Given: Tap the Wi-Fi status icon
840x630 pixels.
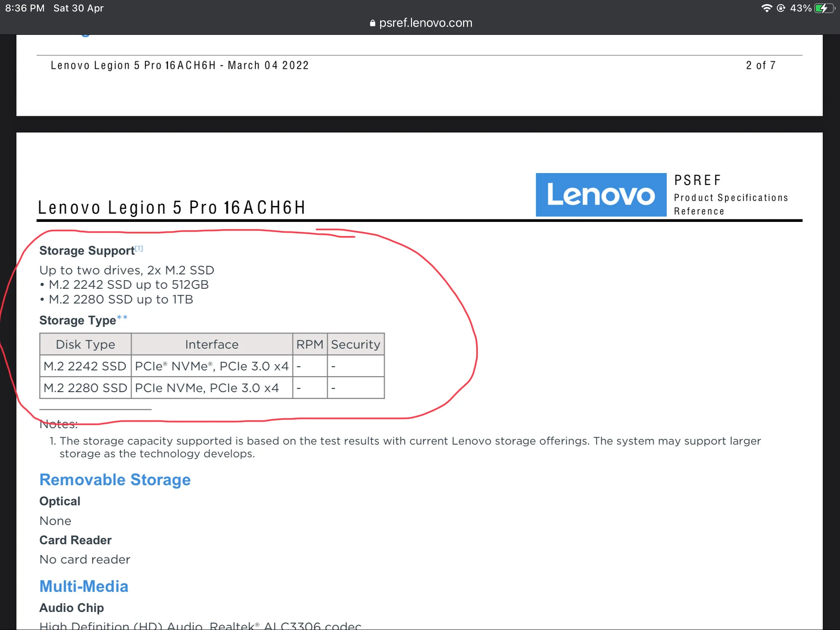Looking at the screenshot, I should tap(766, 8).
